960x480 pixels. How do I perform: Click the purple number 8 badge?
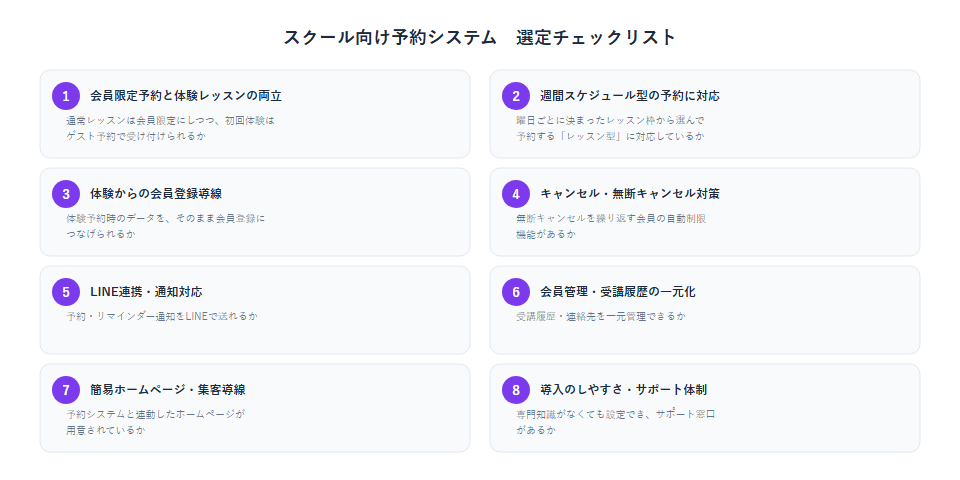[516, 390]
